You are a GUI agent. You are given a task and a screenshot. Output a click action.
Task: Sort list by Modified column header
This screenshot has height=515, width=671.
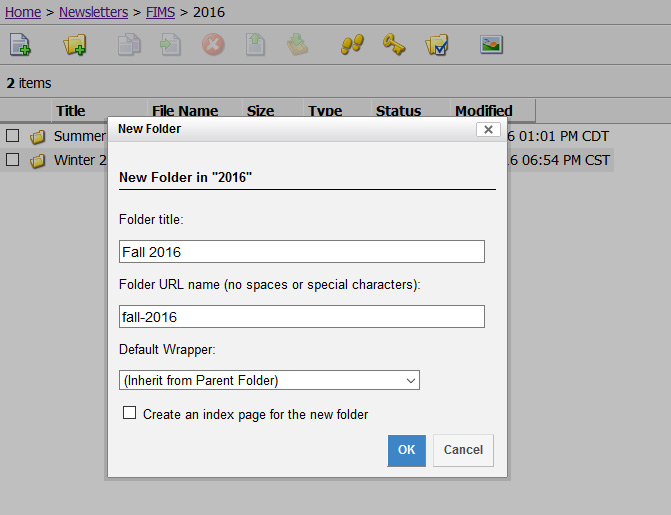(x=484, y=111)
